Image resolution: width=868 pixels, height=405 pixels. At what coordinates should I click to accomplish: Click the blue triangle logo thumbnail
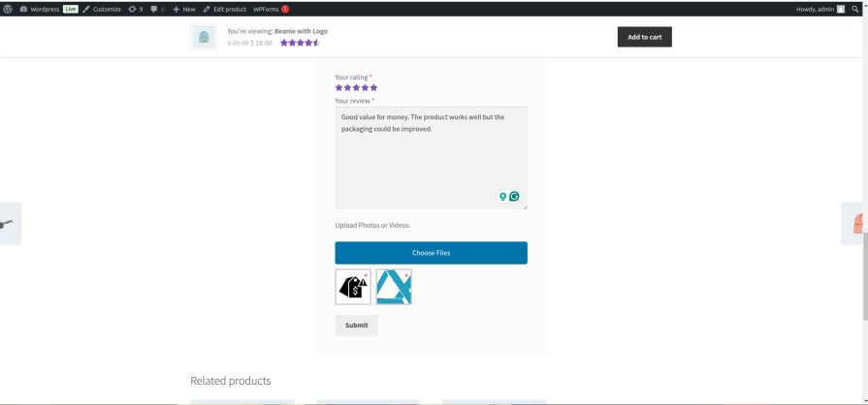[x=394, y=287]
